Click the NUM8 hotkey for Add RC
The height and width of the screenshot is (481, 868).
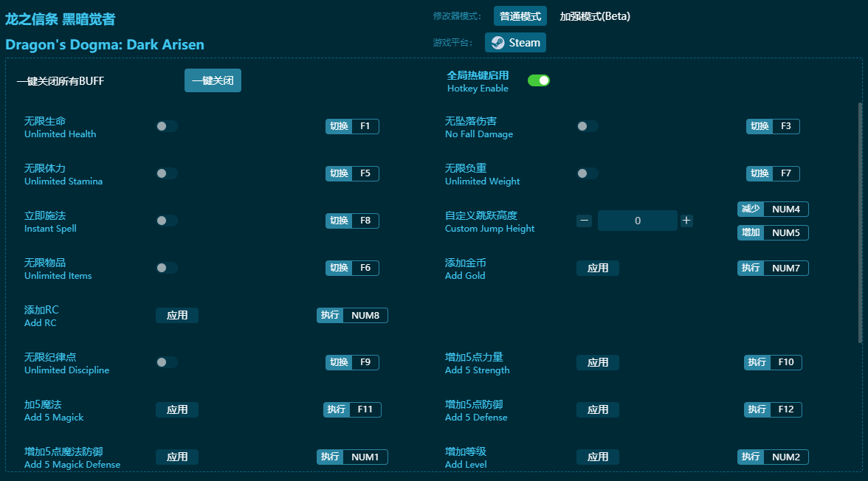[352, 316]
